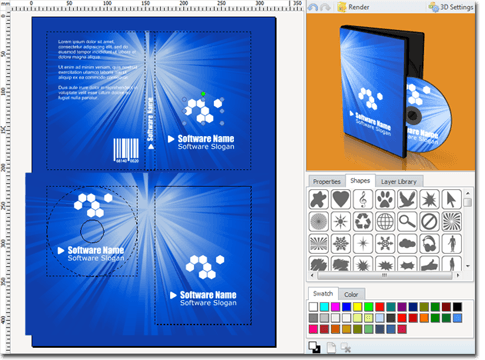Pick the pointing hand shape
Screen dimensions: 485x360
click(x=429, y=263)
